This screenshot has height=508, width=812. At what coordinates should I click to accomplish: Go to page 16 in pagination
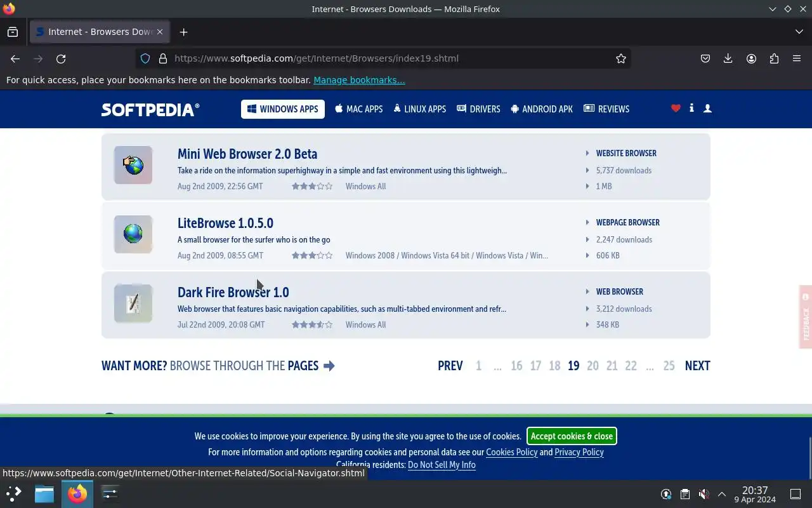click(516, 366)
